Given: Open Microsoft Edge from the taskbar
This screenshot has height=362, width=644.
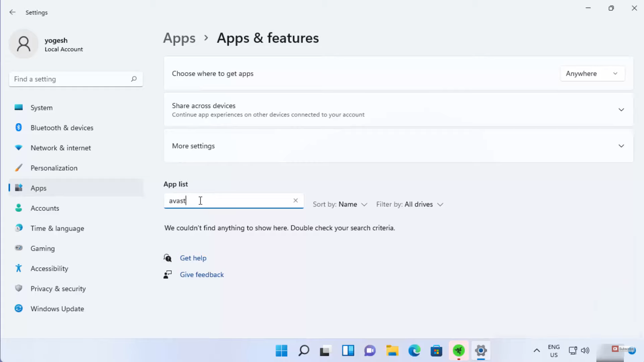Looking at the screenshot, I should coord(414,351).
